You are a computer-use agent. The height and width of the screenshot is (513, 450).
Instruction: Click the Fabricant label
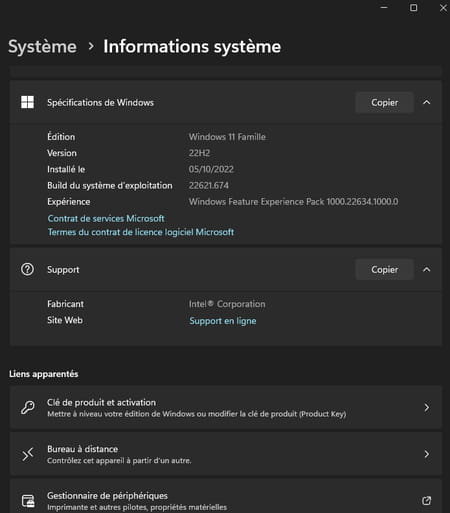coord(65,304)
